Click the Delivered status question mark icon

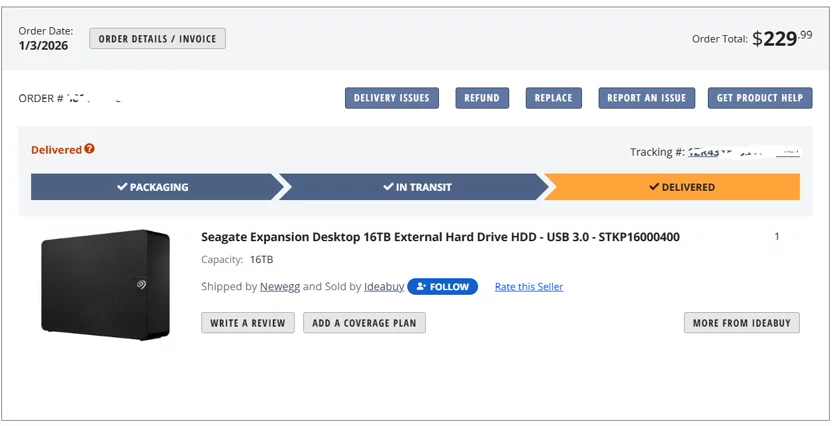click(x=89, y=149)
